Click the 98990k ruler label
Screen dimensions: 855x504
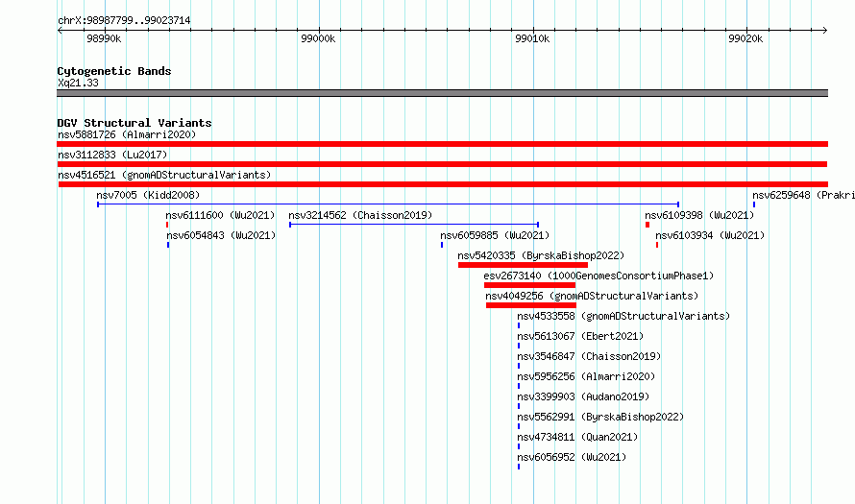(104, 38)
